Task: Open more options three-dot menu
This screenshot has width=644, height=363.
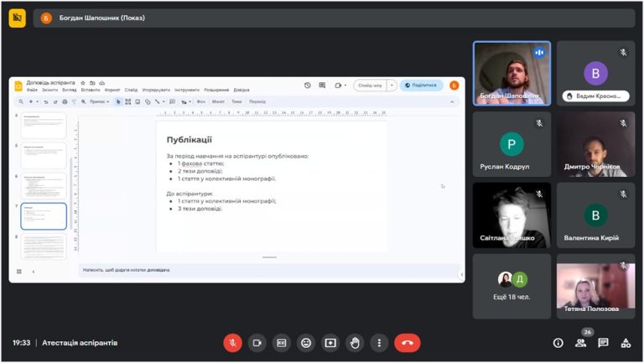Action: tap(379, 343)
